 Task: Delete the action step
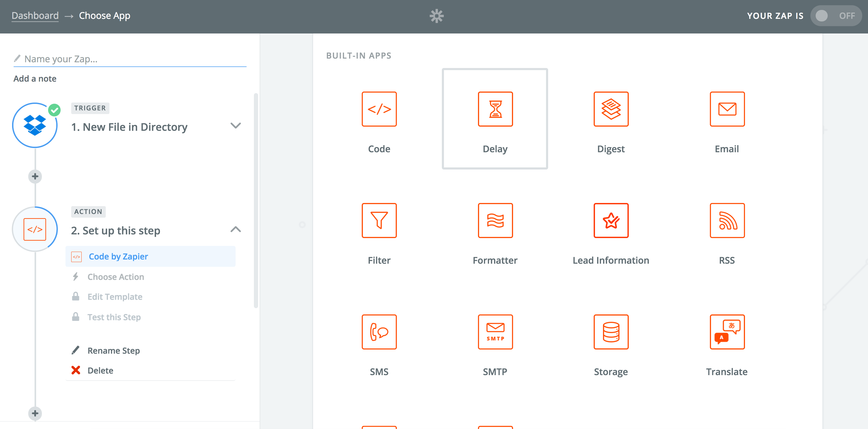(100, 370)
